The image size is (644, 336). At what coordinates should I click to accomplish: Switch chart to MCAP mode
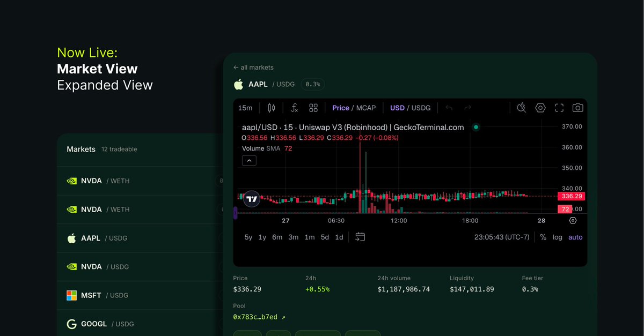click(366, 108)
